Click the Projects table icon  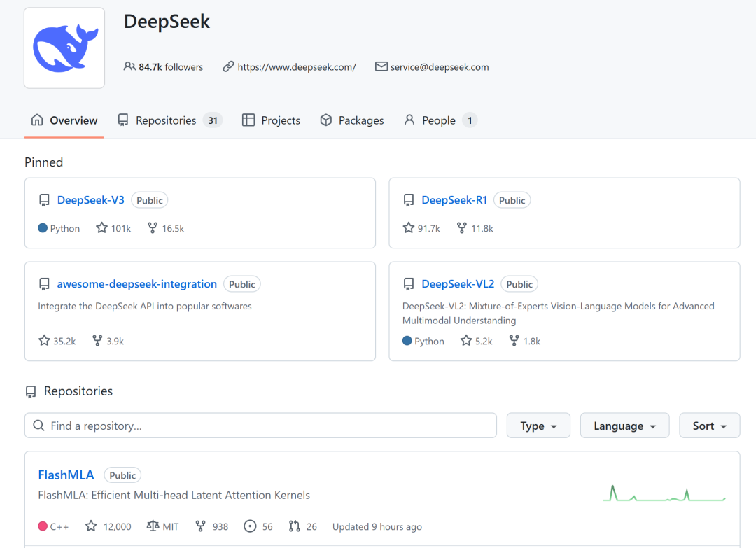click(x=248, y=120)
